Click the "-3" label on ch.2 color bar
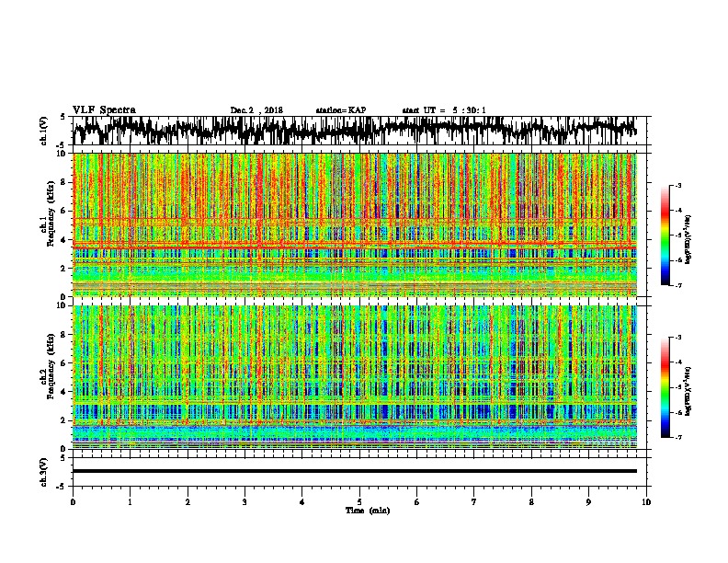The image size is (728, 563). pyautogui.click(x=678, y=338)
